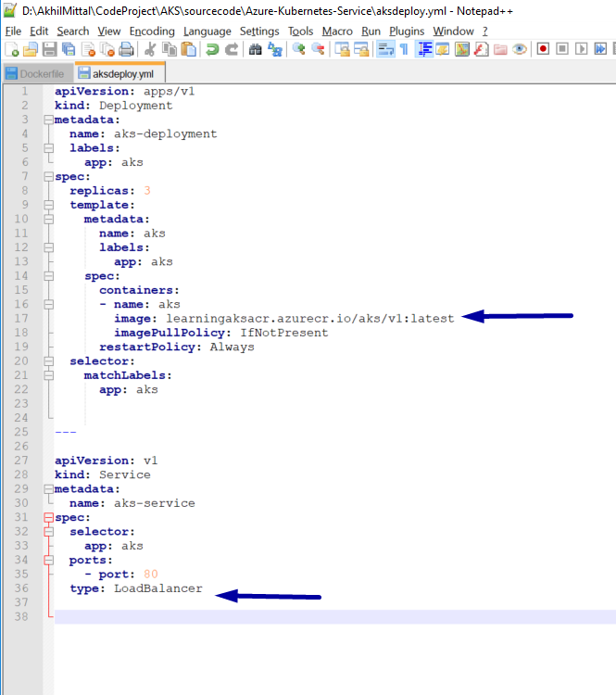
Task: Click the 'LoadBalancer' type value
Action: [x=158, y=588]
